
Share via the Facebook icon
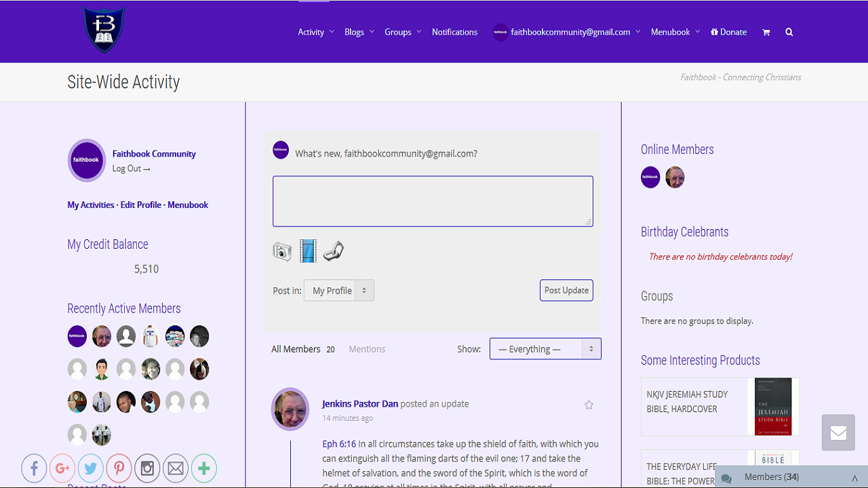point(34,468)
